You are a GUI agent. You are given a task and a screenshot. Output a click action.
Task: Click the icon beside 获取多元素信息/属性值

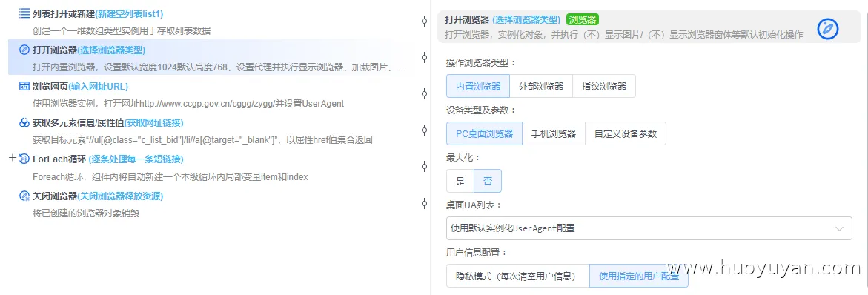pyautogui.click(x=24, y=123)
